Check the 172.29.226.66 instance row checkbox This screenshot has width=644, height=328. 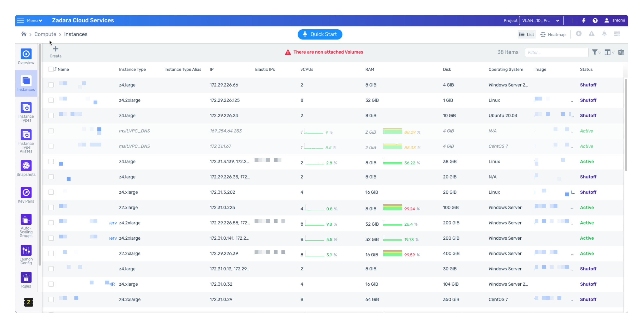(51, 85)
